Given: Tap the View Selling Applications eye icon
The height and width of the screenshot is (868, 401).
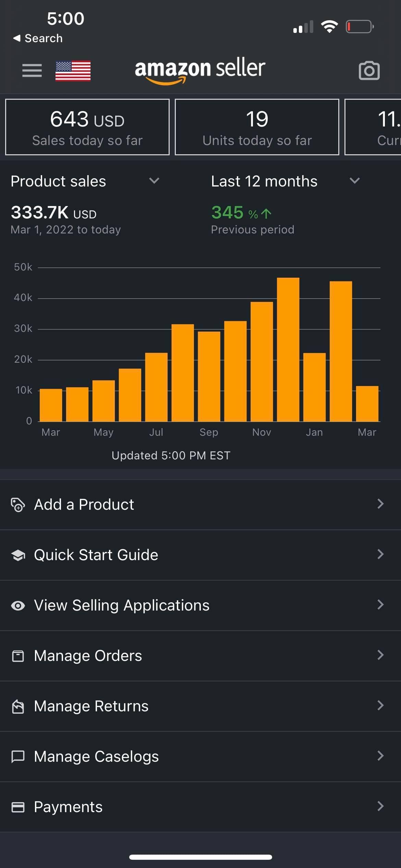Looking at the screenshot, I should (18, 605).
